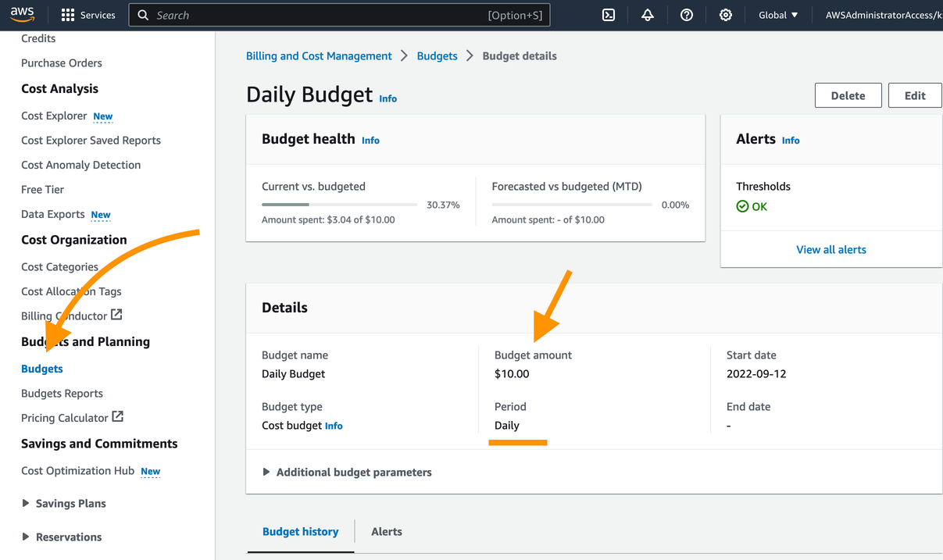Open Free Tier in the sidebar
The width and height of the screenshot is (943, 560).
click(x=43, y=190)
